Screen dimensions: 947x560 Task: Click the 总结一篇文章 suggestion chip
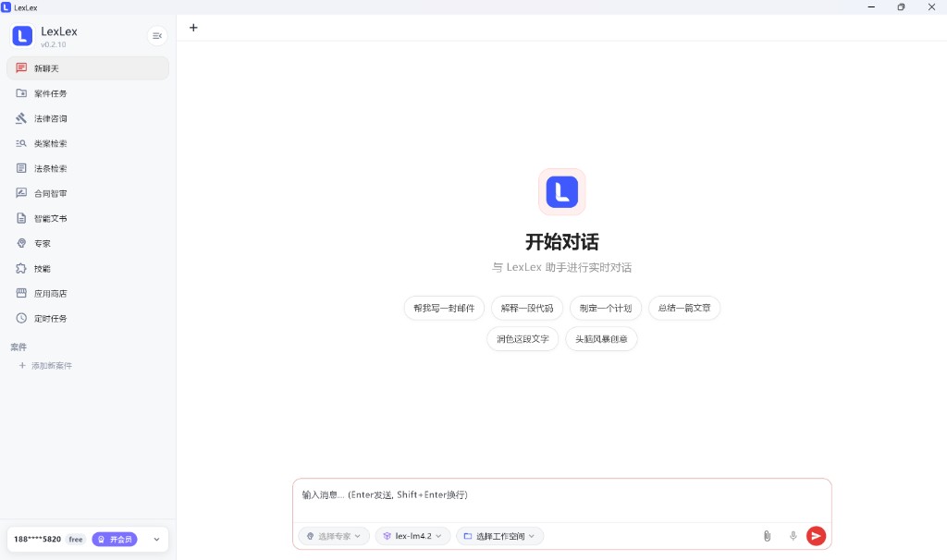[684, 308]
